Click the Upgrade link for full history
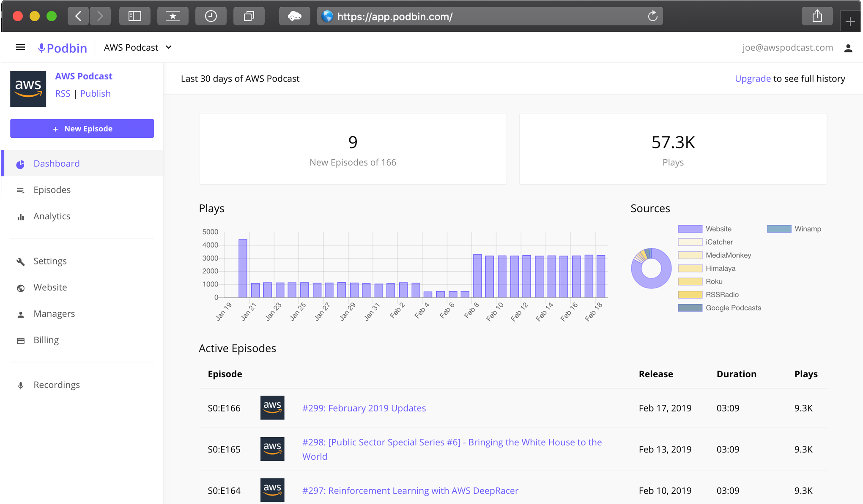This screenshot has width=863, height=504. [753, 78]
